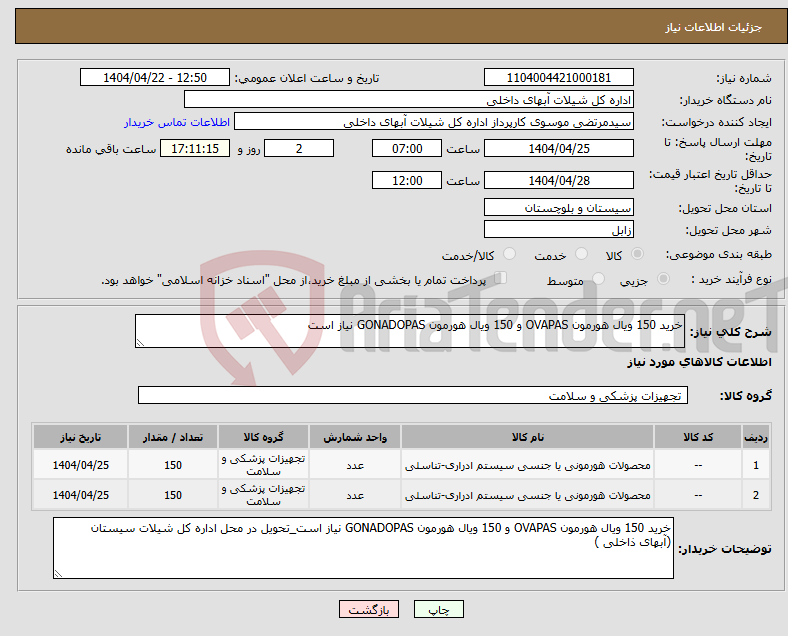Click the جزئیات اطلاعات نیاز page header
788x636 pixels.
click(x=714, y=27)
